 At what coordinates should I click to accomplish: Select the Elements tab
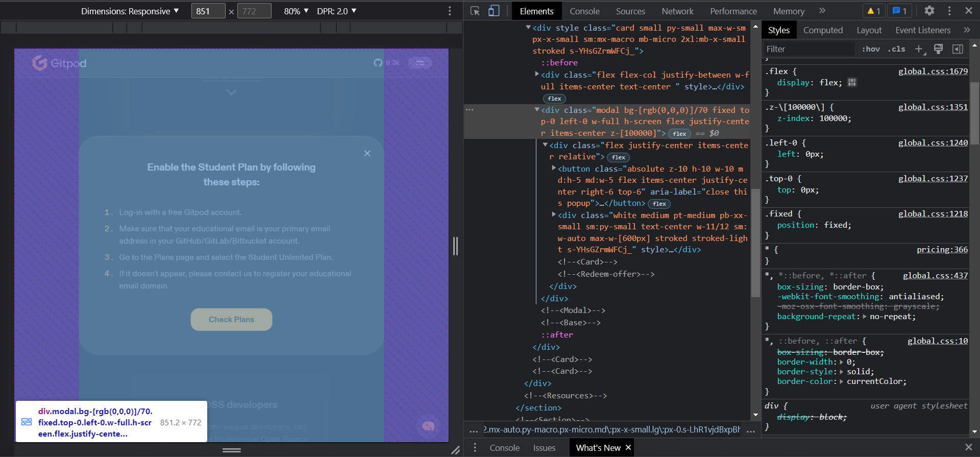[536, 11]
